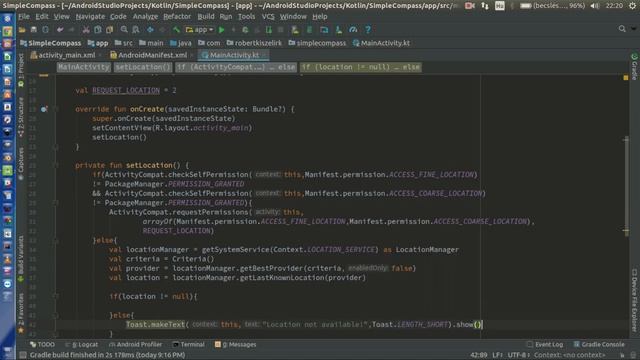Collapse the setLocation function fold marker
The height and width of the screenshot is (360, 640).
coord(56,165)
